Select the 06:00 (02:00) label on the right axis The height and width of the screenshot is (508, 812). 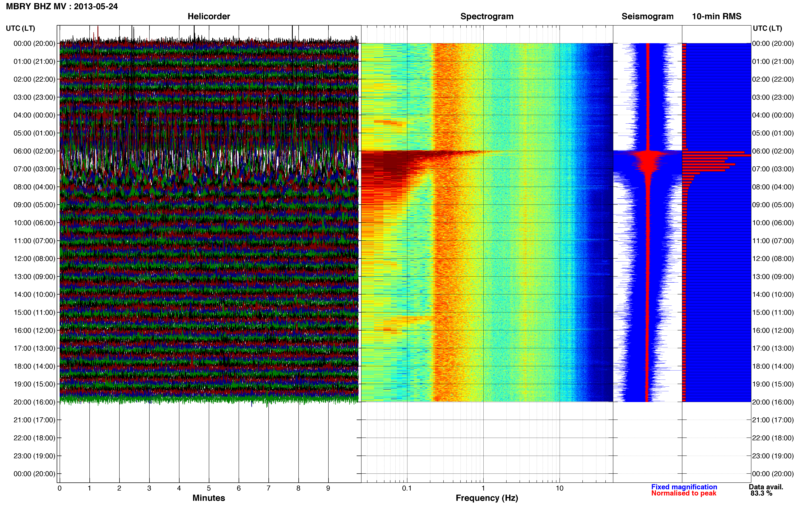[x=773, y=151]
